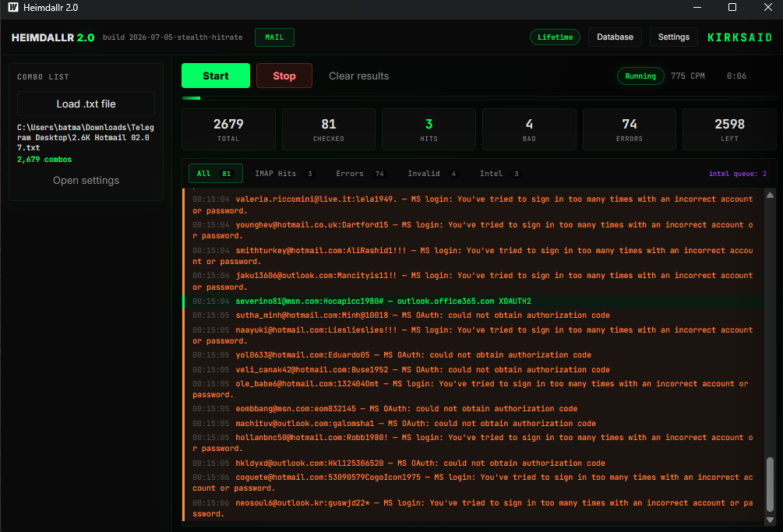783x532 pixels.
Task: Click the Heimdallr app icon in title bar
Action: 13,8
